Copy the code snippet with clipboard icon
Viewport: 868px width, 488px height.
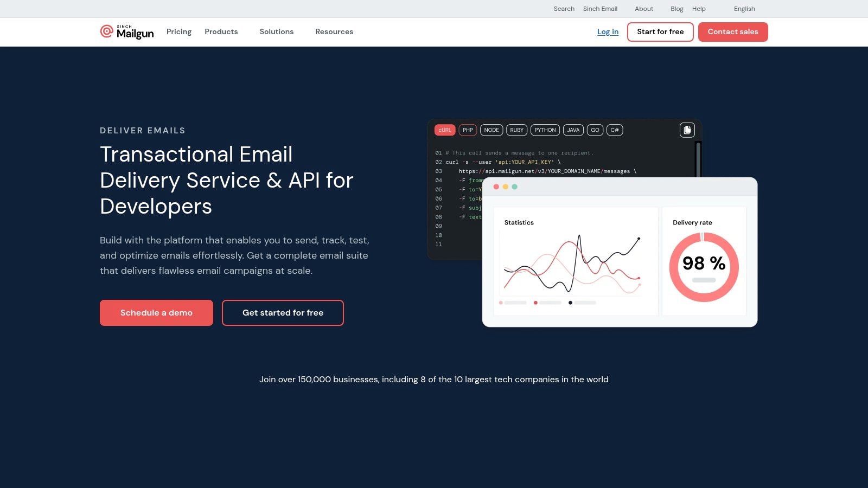pyautogui.click(x=687, y=130)
